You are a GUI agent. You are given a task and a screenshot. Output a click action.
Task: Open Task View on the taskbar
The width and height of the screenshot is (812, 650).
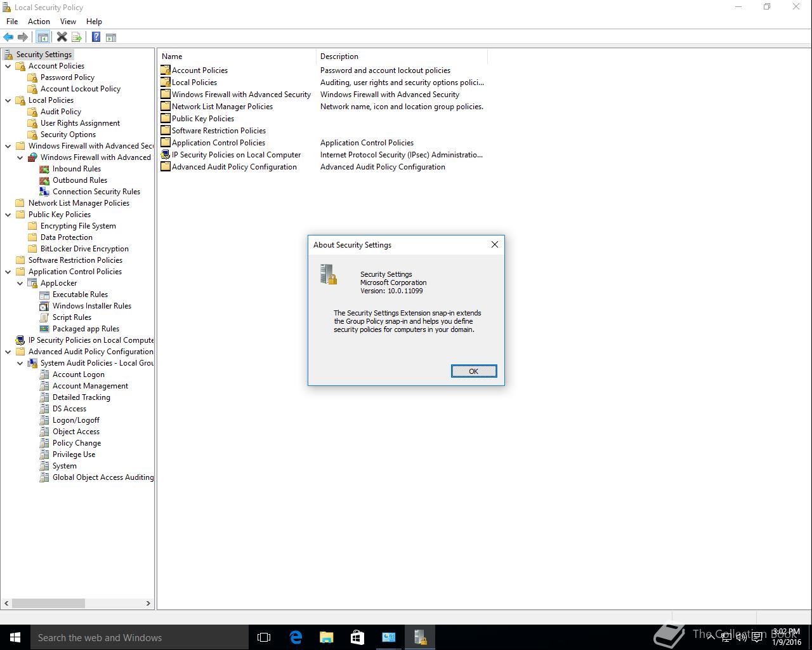[264, 637]
